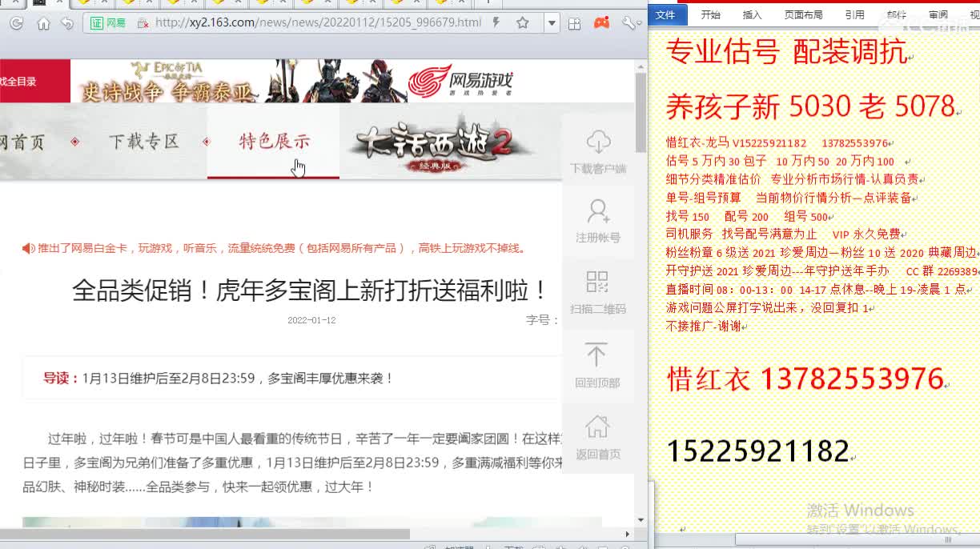This screenshot has height=549, width=980.
Task: Click 特色展示 navigation tab
Action: tap(274, 142)
